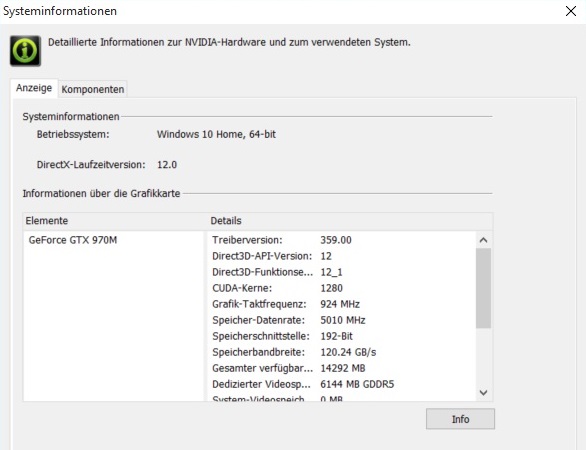Switch to the Komponenten tab
This screenshot has width=586, height=450.
(x=93, y=89)
